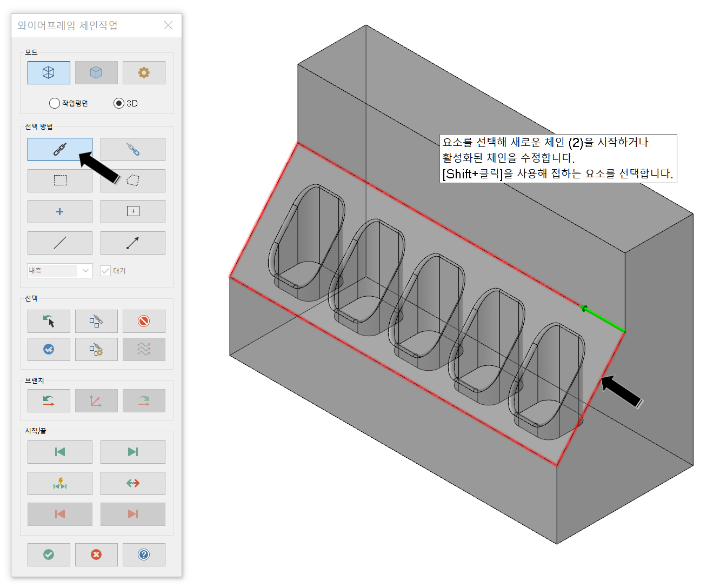Toggle the 대기 checkbox
The height and width of the screenshot is (588, 720).
(x=105, y=271)
